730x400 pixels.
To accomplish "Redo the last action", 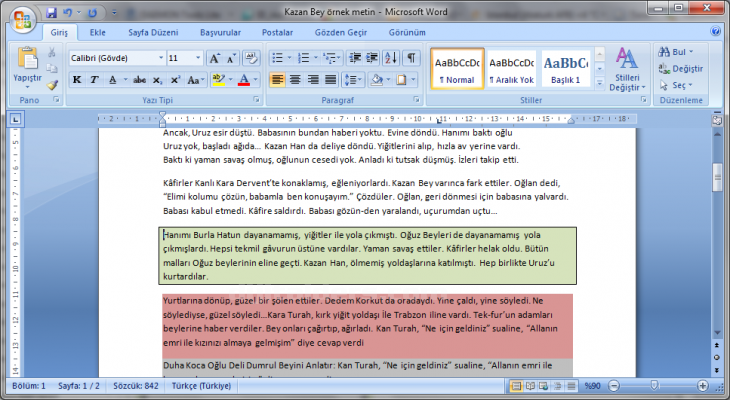I will tap(93, 13).
